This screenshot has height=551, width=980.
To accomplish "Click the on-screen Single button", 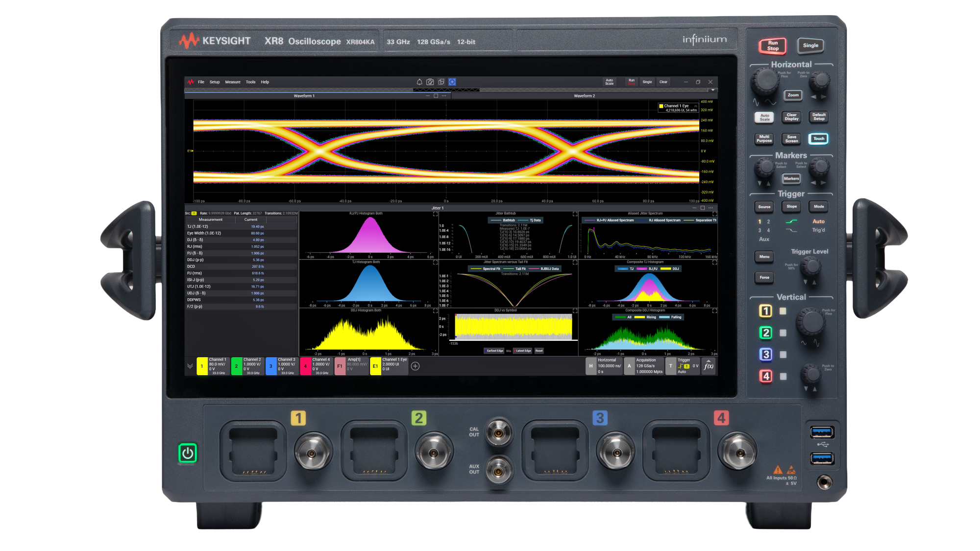I will (647, 82).
